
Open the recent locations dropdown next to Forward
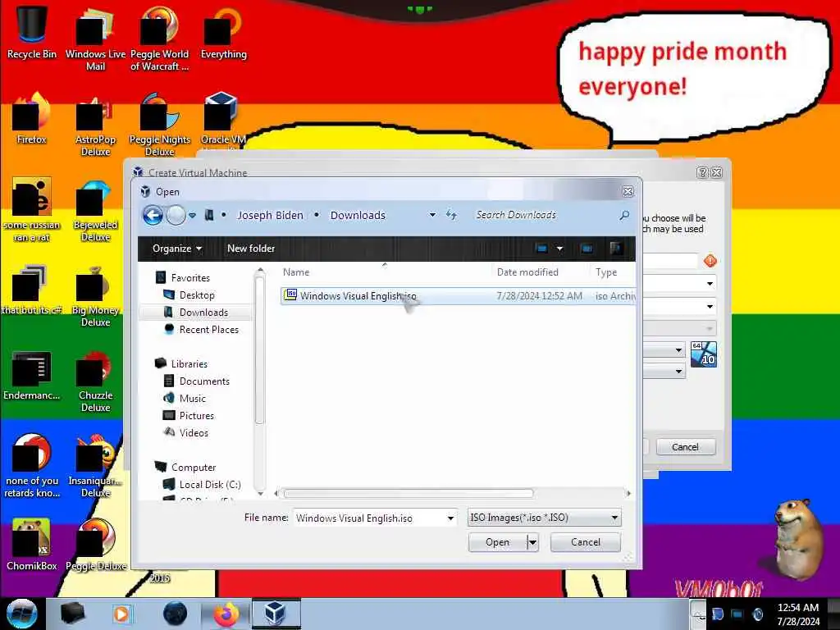pyautogui.click(x=192, y=216)
